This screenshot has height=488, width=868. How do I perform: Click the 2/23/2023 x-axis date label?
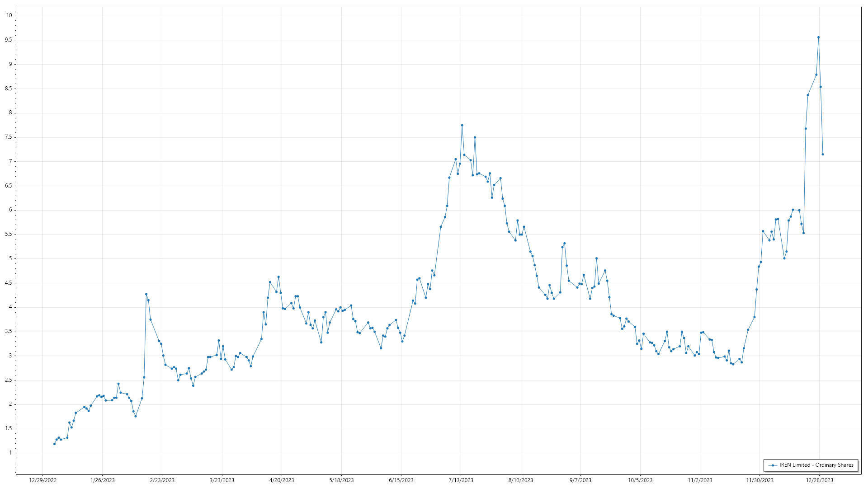pos(162,480)
